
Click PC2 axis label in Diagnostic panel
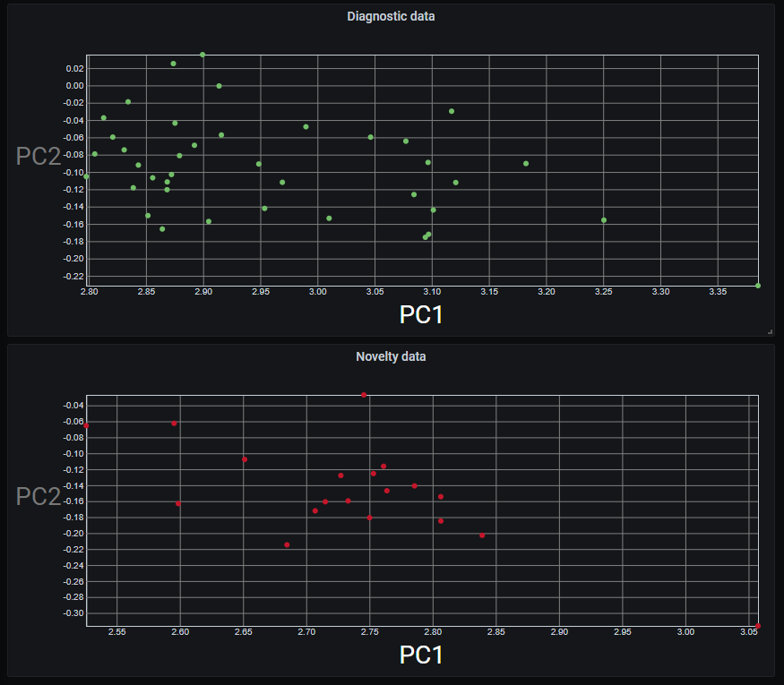point(39,157)
